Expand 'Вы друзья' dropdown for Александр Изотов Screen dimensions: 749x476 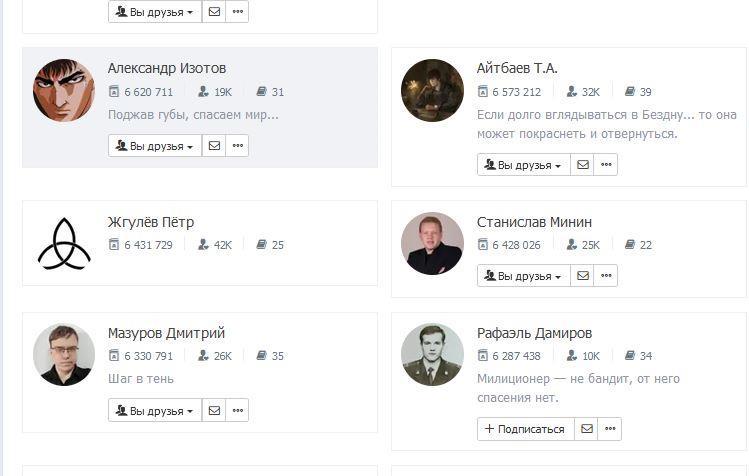click(x=155, y=146)
